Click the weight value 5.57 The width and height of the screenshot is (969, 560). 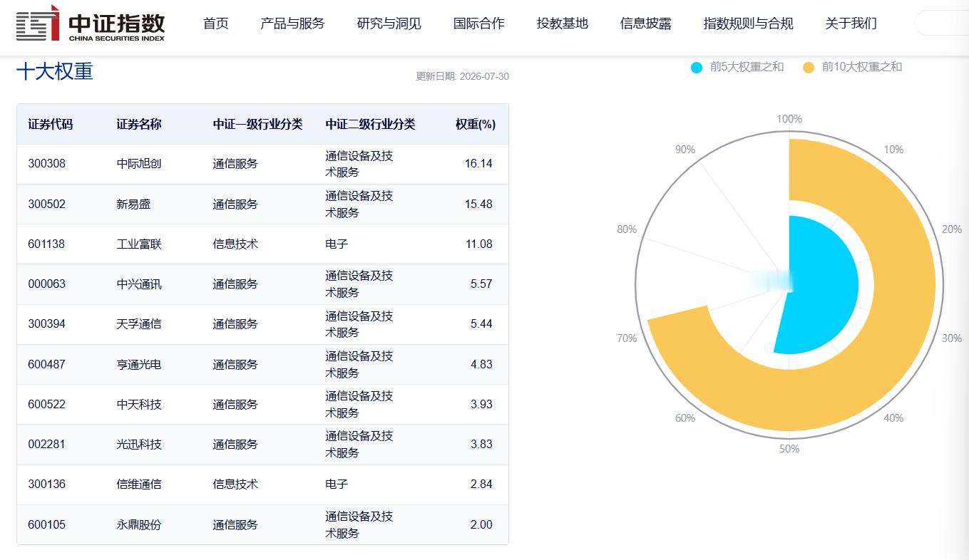(x=481, y=284)
